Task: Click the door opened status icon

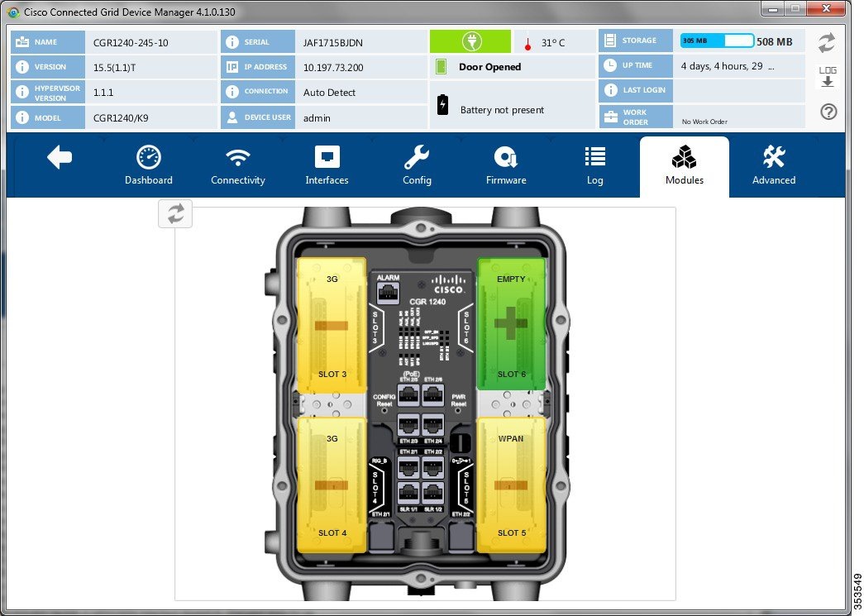Action: point(441,67)
